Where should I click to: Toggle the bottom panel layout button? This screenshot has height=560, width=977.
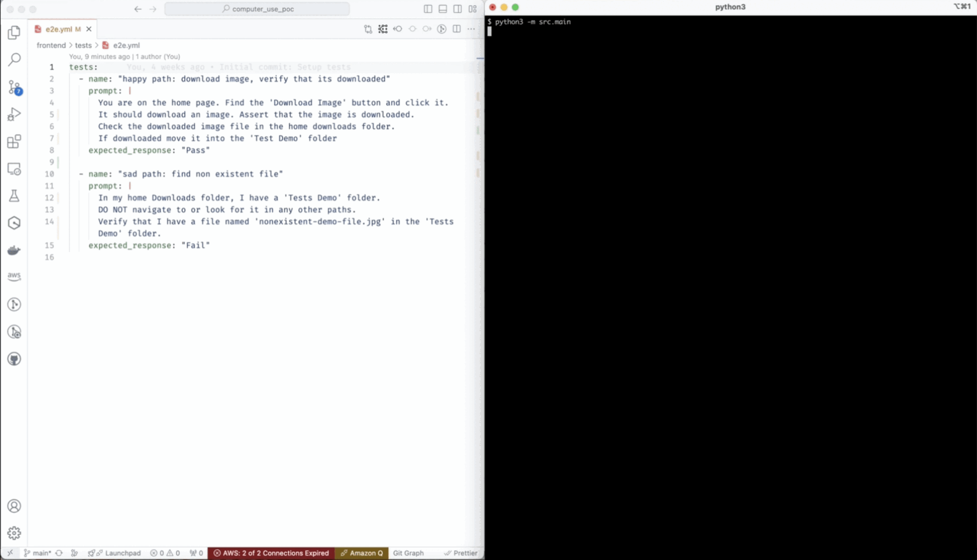[443, 9]
